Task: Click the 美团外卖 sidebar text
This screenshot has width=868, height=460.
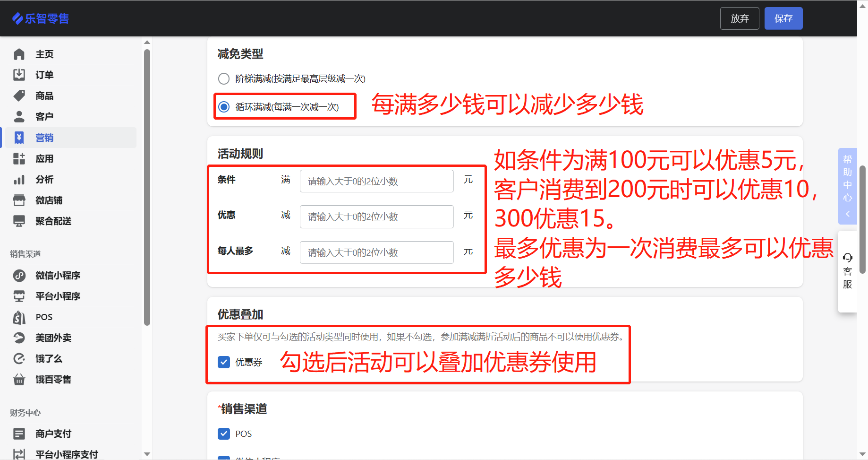Action: pos(53,338)
